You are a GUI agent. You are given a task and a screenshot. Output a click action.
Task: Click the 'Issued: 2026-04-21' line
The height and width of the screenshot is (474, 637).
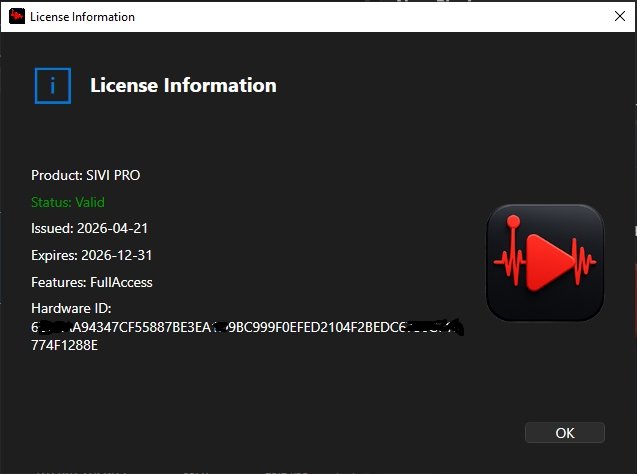89,228
